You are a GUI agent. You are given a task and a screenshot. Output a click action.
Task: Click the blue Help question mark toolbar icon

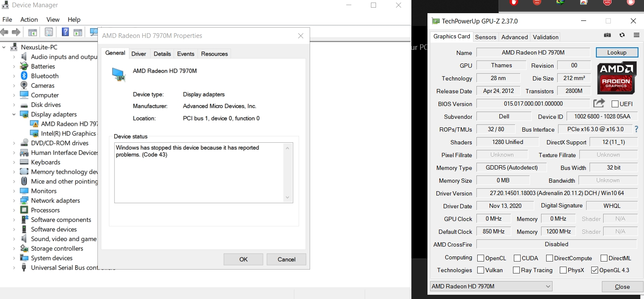tap(66, 32)
